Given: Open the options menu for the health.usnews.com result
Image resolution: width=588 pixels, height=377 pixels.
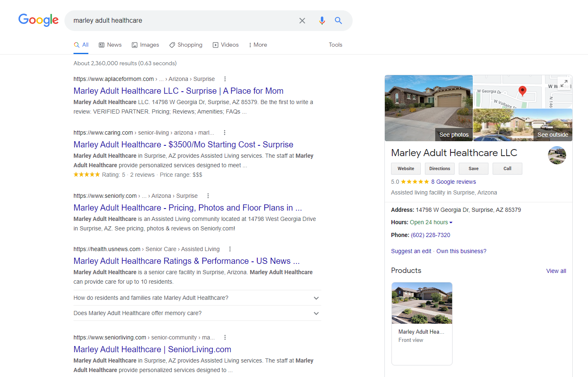Looking at the screenshot, I should tap(230, 249).
